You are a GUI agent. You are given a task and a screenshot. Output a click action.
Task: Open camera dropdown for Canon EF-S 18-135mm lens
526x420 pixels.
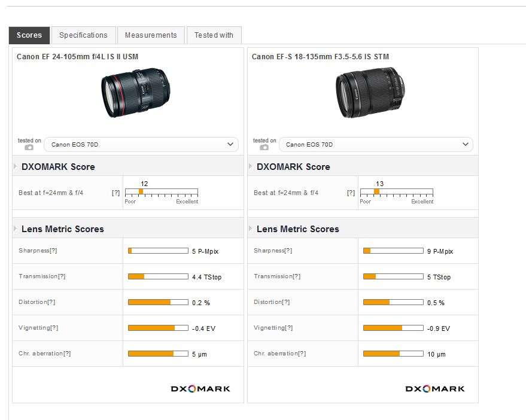[376, 144]
